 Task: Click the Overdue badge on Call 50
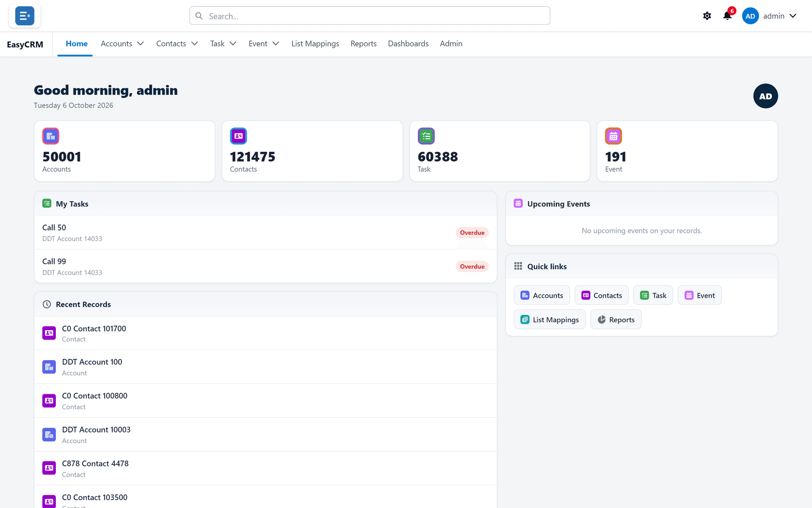[x=472, y=232]
